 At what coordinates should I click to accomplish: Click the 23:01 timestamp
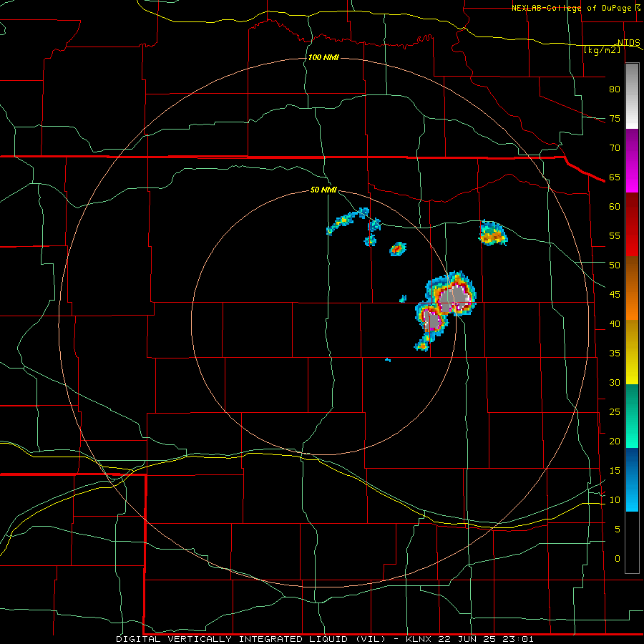pos(519,639)
